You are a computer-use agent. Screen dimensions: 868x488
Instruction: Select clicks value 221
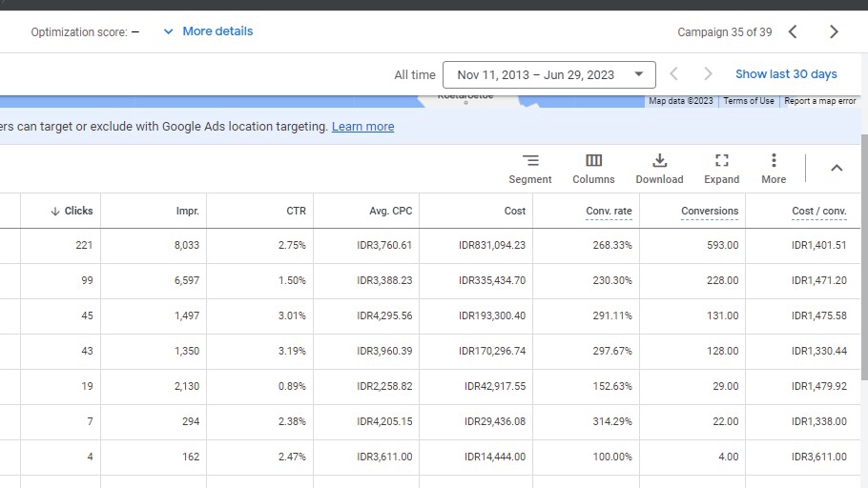tap(84, 245)
